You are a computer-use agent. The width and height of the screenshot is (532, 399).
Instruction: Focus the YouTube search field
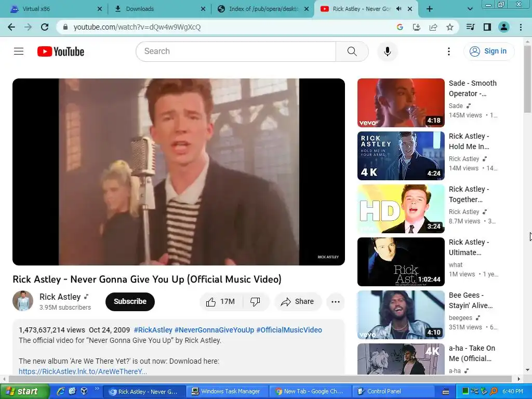pyautogui.click(x=236, y=51)
